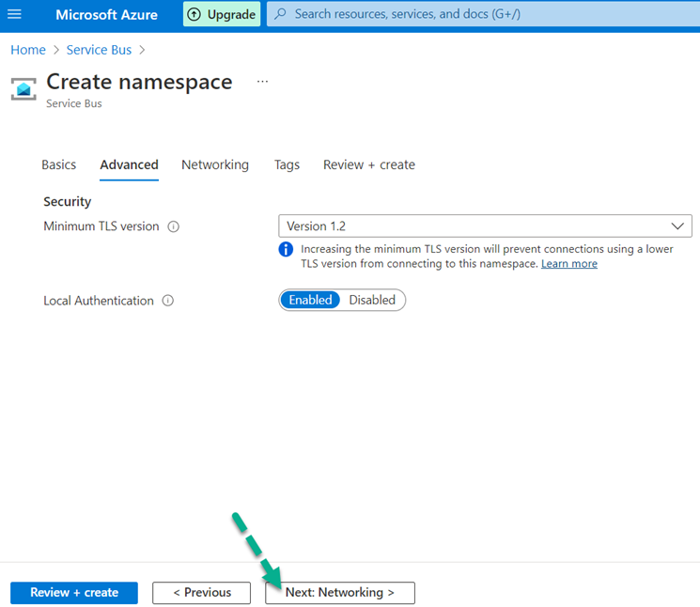Click Next: Networking button
Screen dimensions: 700x607
(340, 593)
